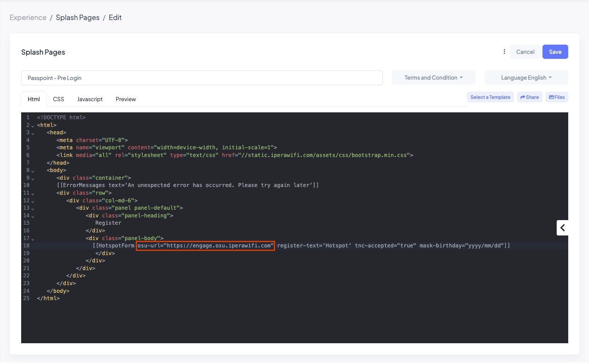The height and width of the screenshot is (364, 589).
Task: Switch to the Javascript tab
Action: click(90, 99)
